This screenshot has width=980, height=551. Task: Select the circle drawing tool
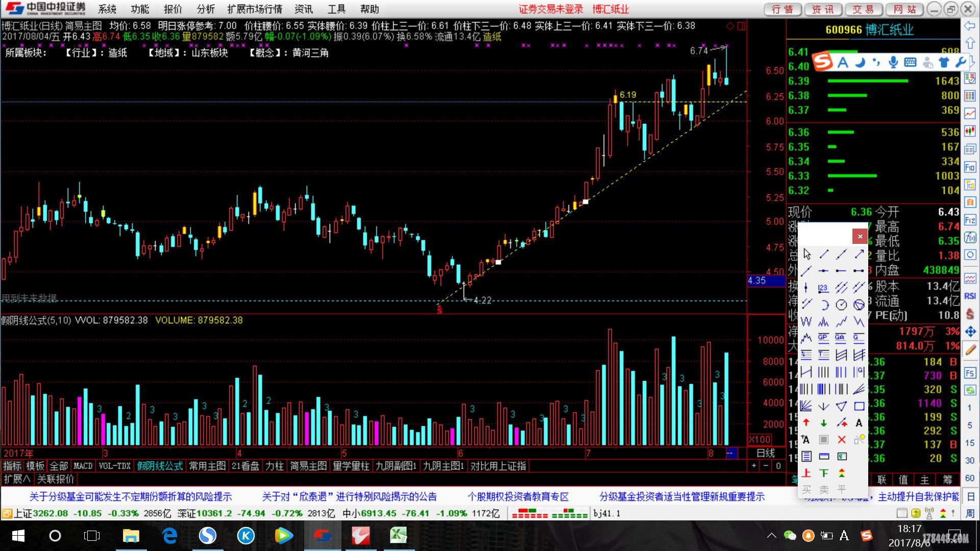(841, 305)
